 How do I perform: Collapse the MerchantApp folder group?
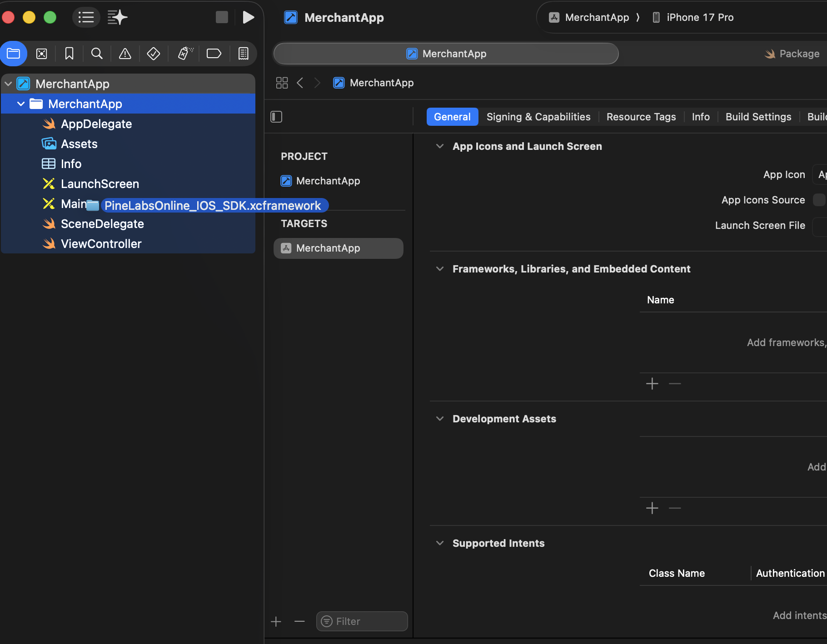(x=21, y=104)
